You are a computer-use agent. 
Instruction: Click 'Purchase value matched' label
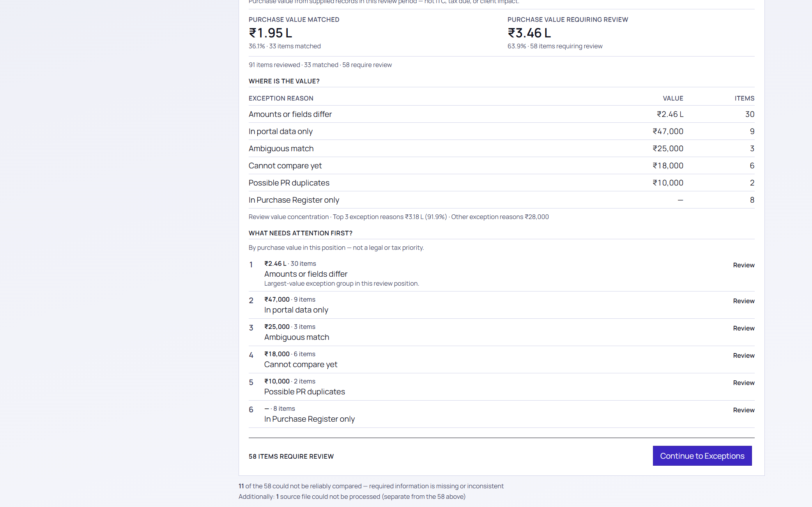294,19
